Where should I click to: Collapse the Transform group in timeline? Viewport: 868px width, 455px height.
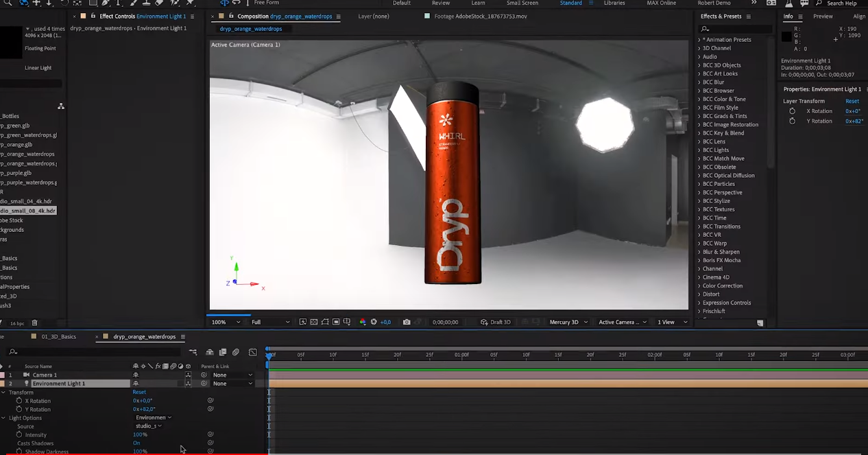pos(3,393)
